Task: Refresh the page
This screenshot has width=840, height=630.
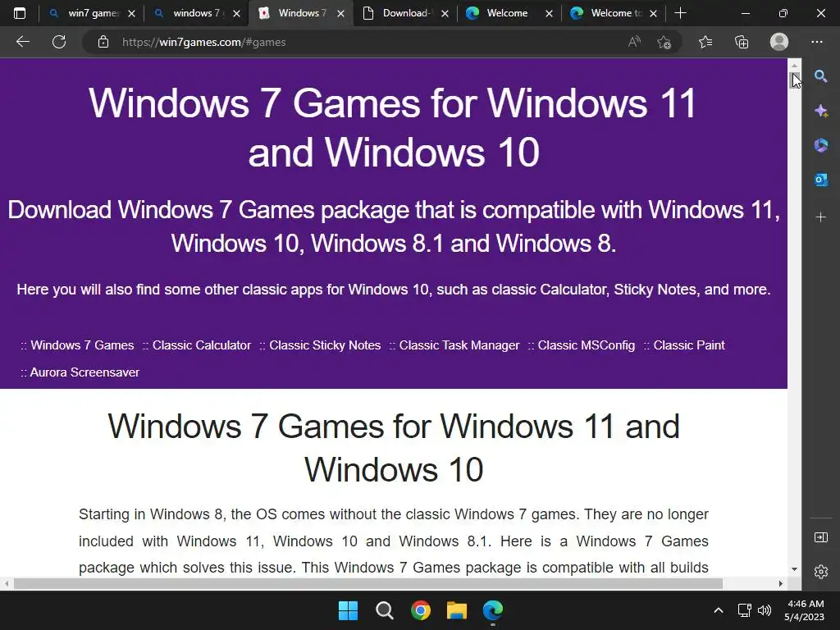Action: click(59, 42)
